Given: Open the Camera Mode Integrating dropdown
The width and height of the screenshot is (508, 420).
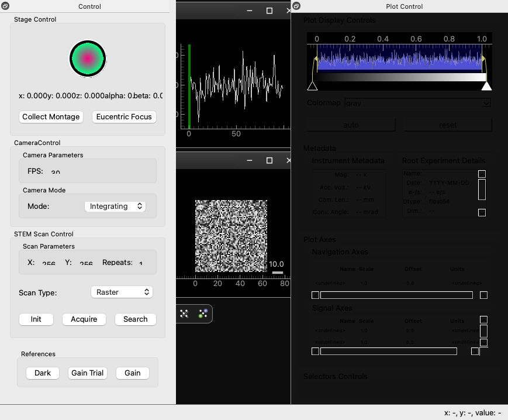Looking at the screenshot, I should [115, 206].
